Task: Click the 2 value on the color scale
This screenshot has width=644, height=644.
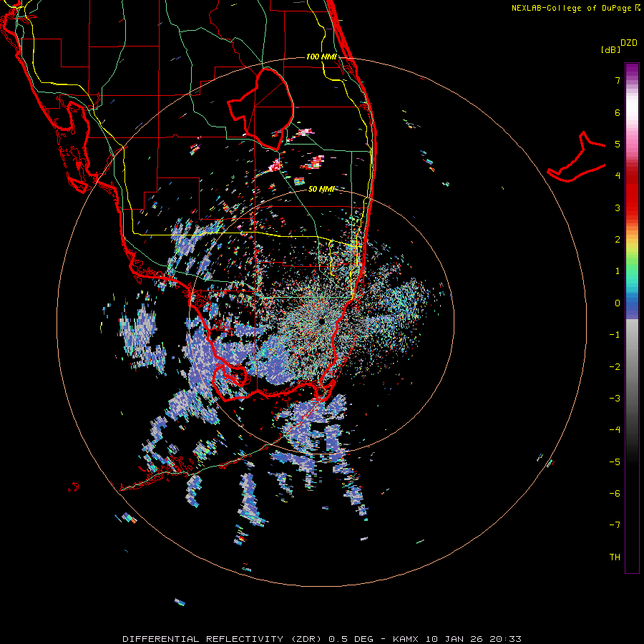Action: coord(618,240)
